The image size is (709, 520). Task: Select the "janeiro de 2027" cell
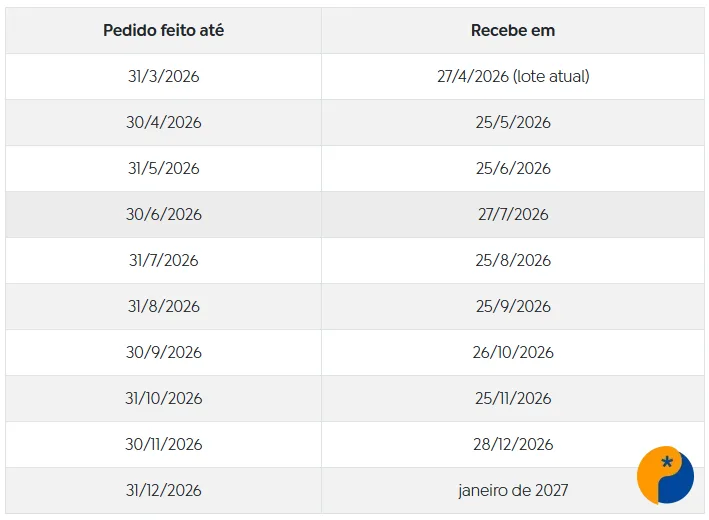513,490
